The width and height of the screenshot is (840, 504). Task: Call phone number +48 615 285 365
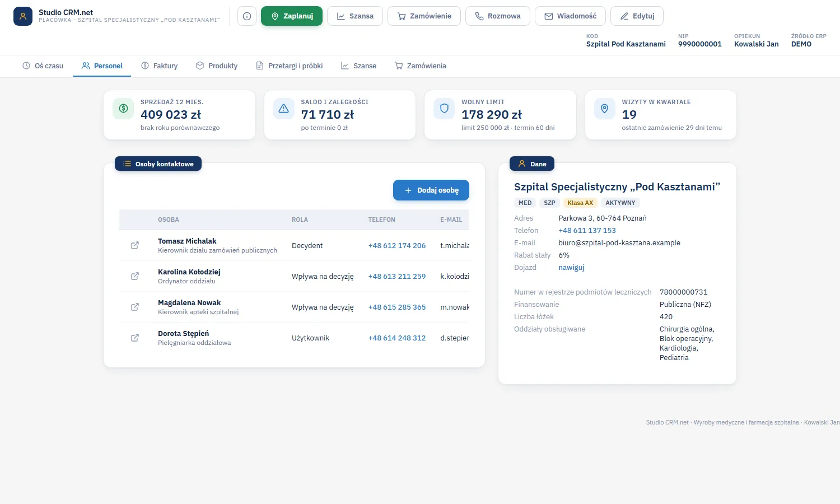coord(397,307)
